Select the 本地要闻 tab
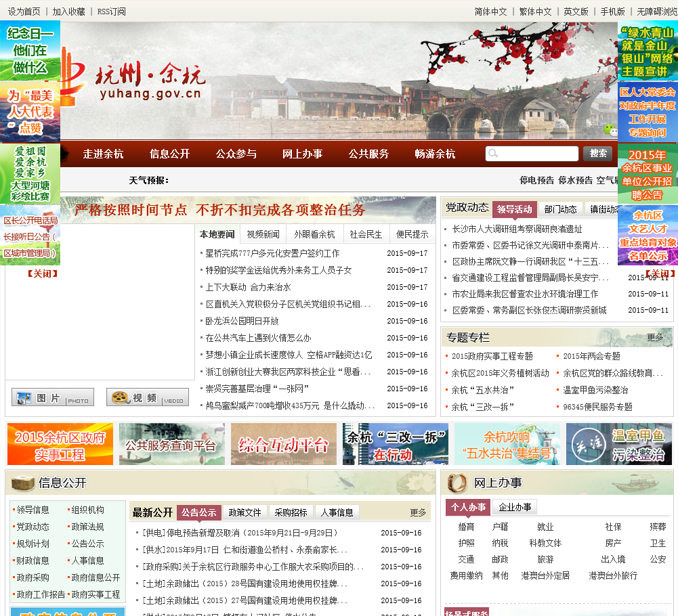This screenshot has width=678, height=616. pyautogui.click(x=217, y=234)
